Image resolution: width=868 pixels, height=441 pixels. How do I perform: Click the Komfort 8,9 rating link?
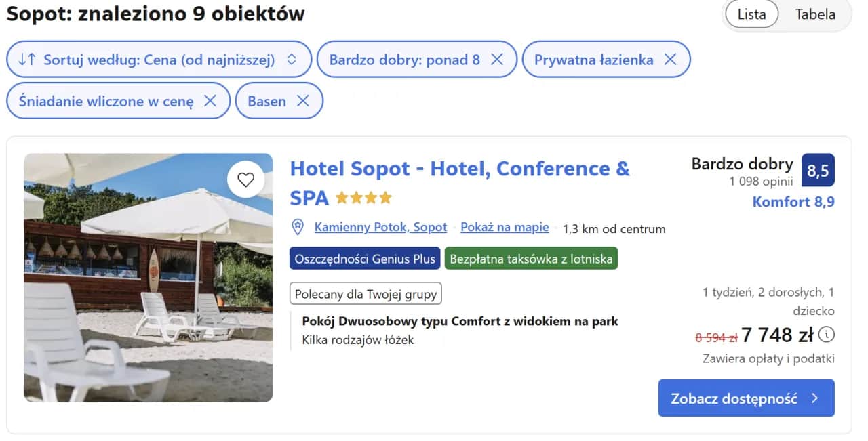(793, 201)
